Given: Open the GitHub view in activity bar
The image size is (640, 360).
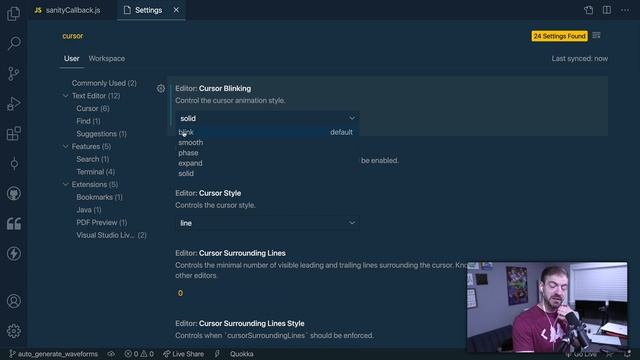Looking at the screenshot, I should coord(14,193).
